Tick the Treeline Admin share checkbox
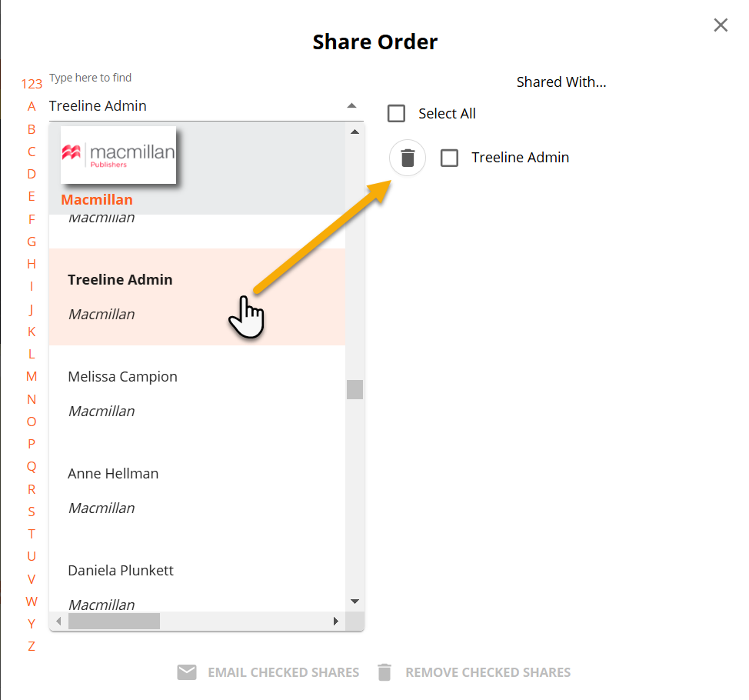Image resolution: width=749 pixels, height=700 pixels. click(449, 158)
